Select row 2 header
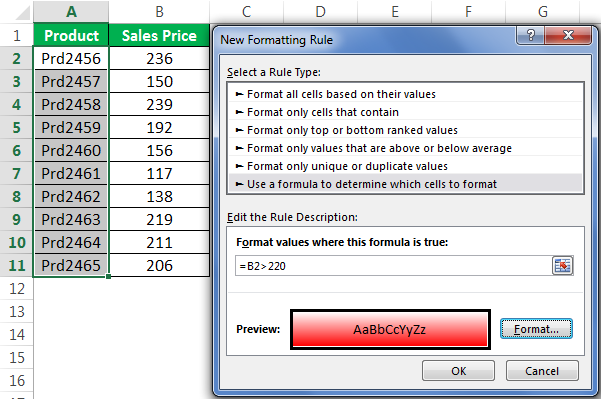The height and width of the screenshot is (399, 601). click(x=16, y=58)
